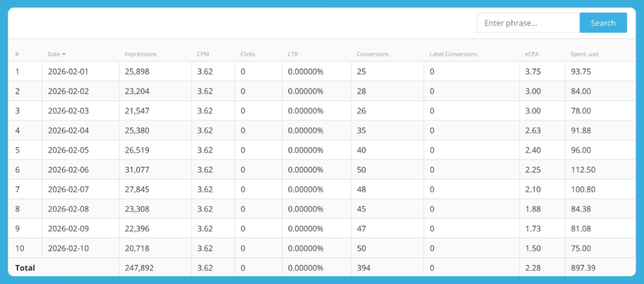Sort by the Conversions column header
This screenshot has height=284, width=644.
click(x=372, y=54)
